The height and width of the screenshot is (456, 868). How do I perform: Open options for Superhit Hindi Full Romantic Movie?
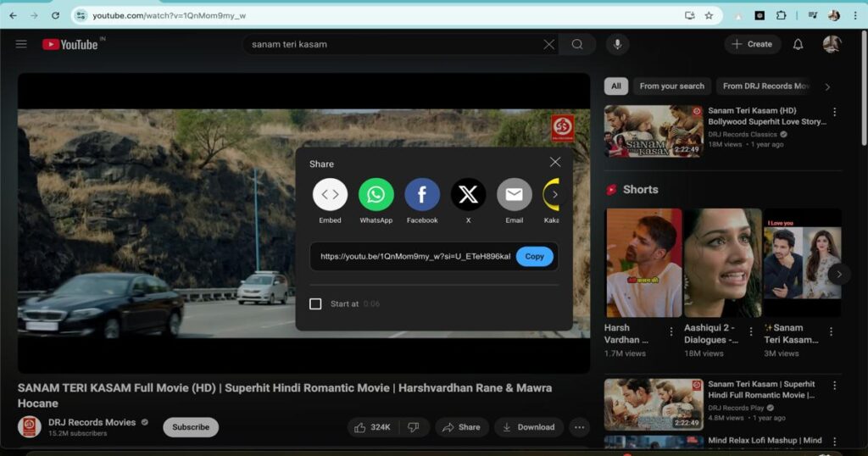pyautogui.click(x=834, y=385)
